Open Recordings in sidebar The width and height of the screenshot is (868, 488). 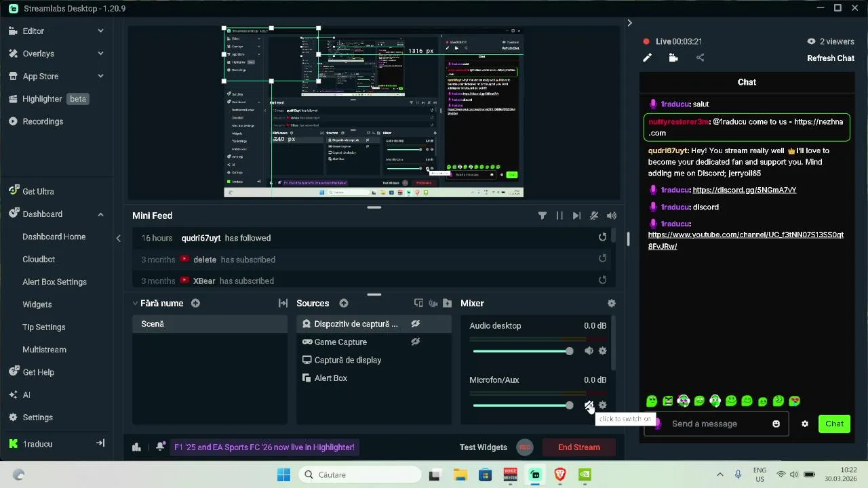[x=37, y=121]
